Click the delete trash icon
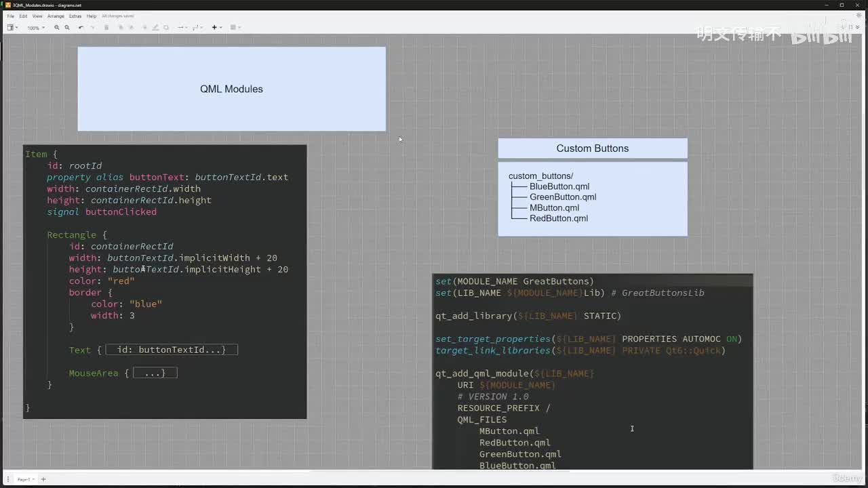 [x=106, y=28]
